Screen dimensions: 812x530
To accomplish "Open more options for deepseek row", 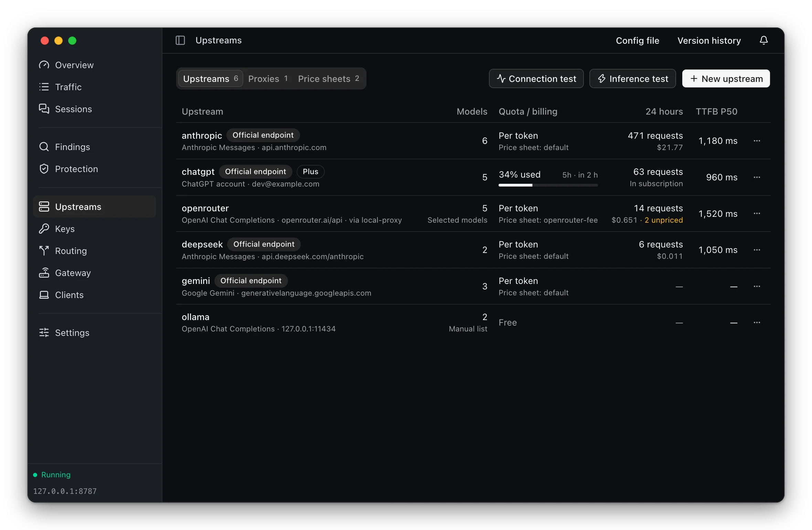I will pos(757,250).
